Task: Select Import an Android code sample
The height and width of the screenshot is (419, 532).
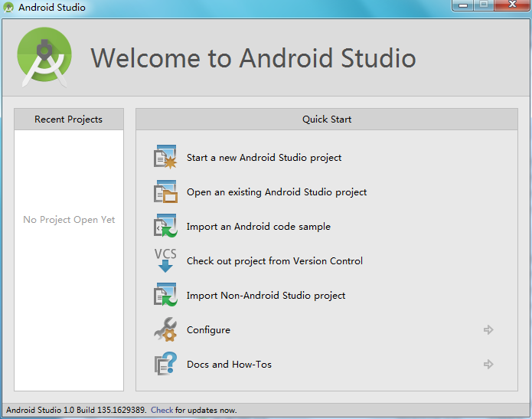Action: (258, 227)
